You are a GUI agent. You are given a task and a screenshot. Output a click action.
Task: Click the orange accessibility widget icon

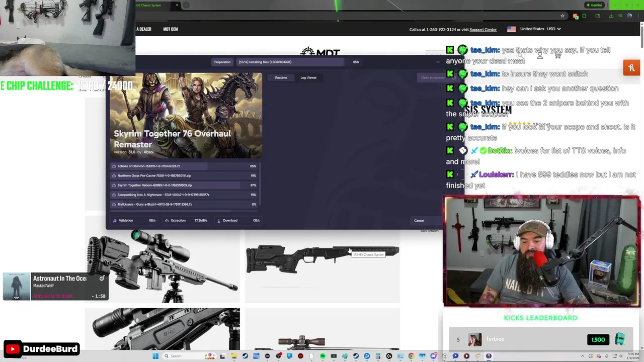[x=631, y=67]
